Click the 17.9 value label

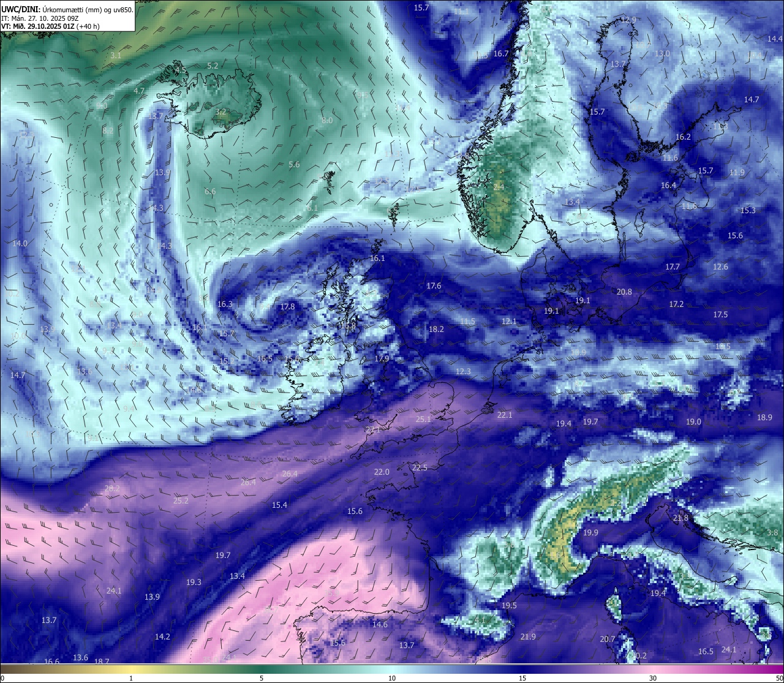click(x=382, y=359)
